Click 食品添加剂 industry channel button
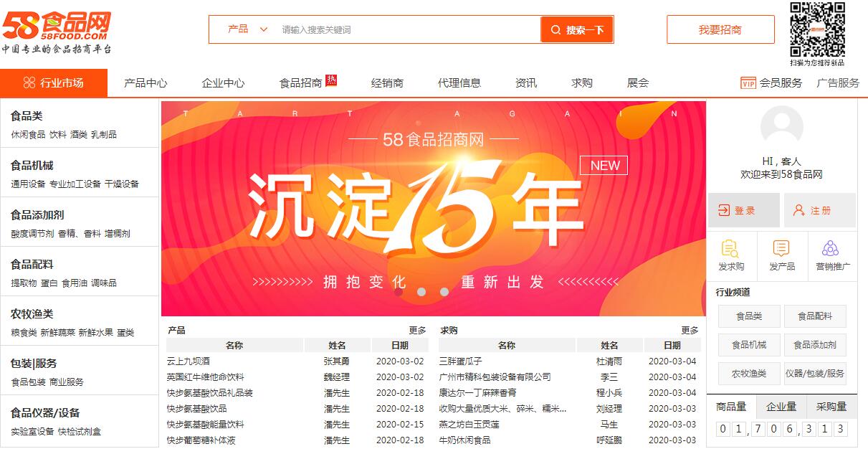The height and width of the screenshot is (454, 868). (815, 345)
